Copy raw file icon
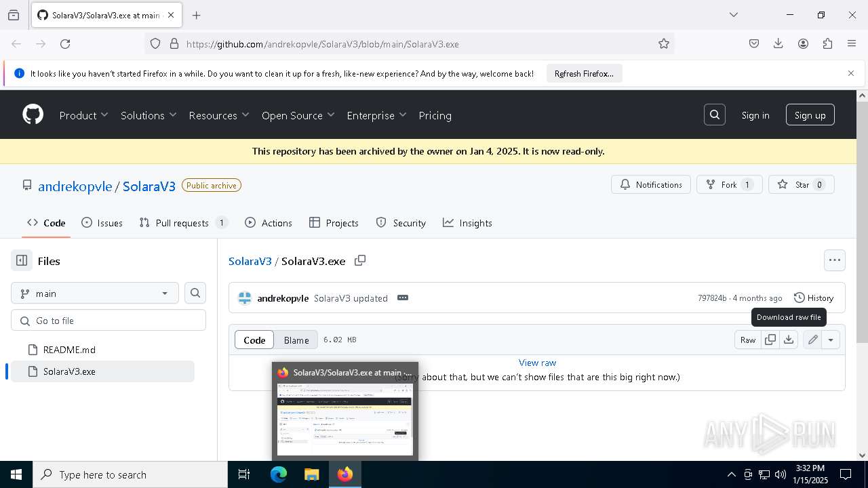868x488 pixels. coord(770,340)
